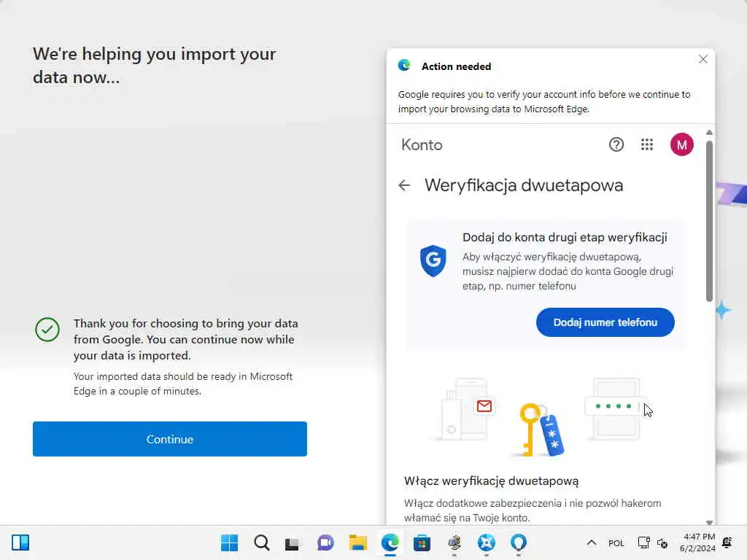The height and width of the screenshot is (560, 747).
Task: Click the Edge logo in Action needed header
Action: point(404,65)
